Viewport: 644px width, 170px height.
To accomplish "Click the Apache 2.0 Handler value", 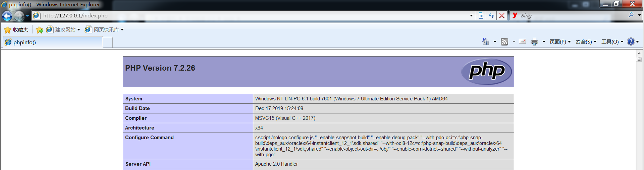I will (x=276, y=164).
